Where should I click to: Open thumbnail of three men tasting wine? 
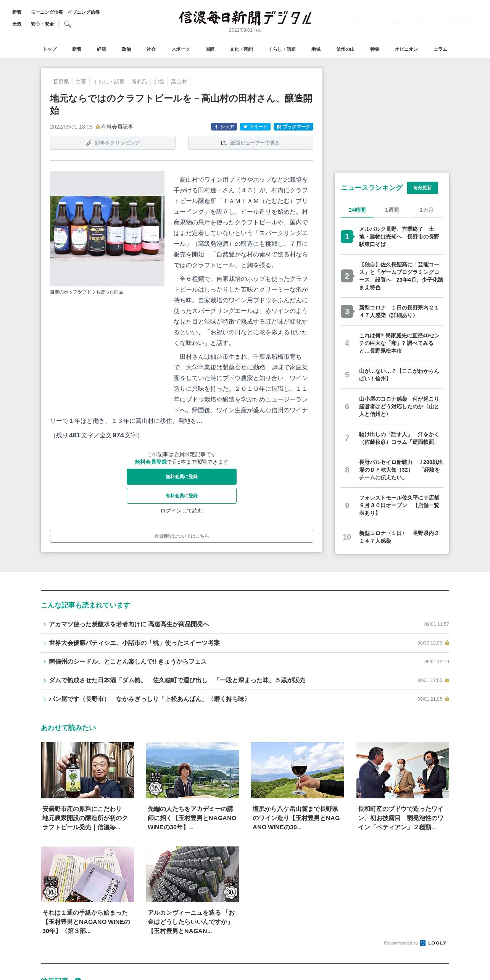(x=403, y=770)
